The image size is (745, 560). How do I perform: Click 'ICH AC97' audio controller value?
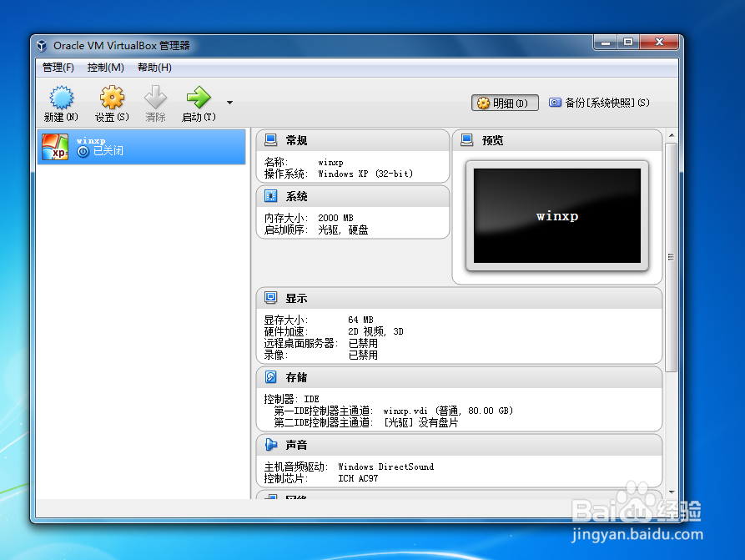358,479
